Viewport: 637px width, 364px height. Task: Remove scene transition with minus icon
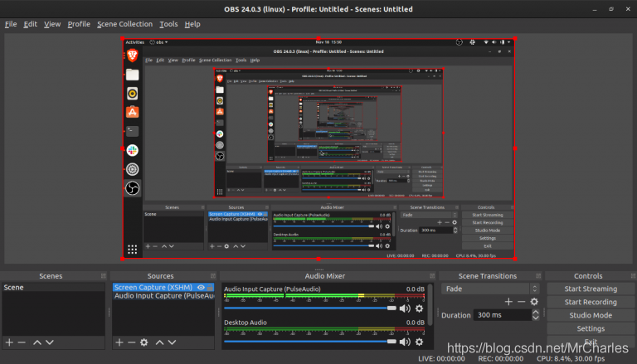click(521, 302)
